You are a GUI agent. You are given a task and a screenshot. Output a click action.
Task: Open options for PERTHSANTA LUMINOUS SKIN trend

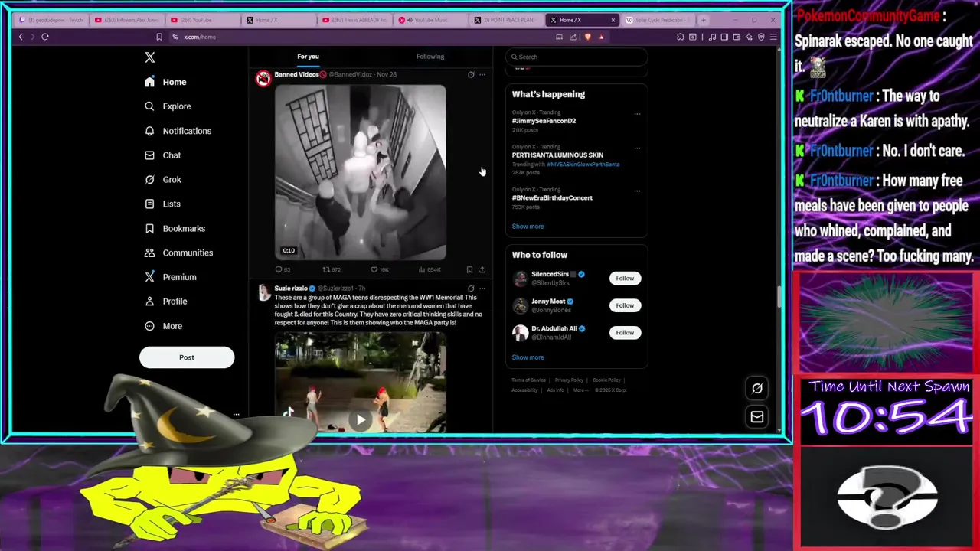[637, 148]
